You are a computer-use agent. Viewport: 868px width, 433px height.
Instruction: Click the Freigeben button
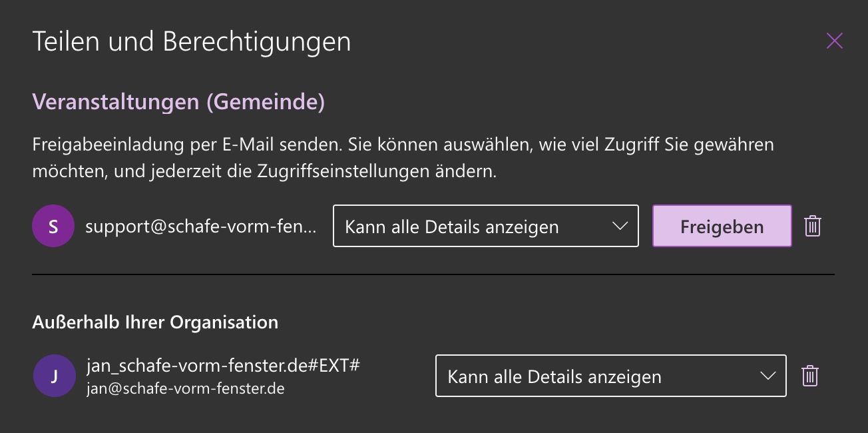[x=722, y=226]
